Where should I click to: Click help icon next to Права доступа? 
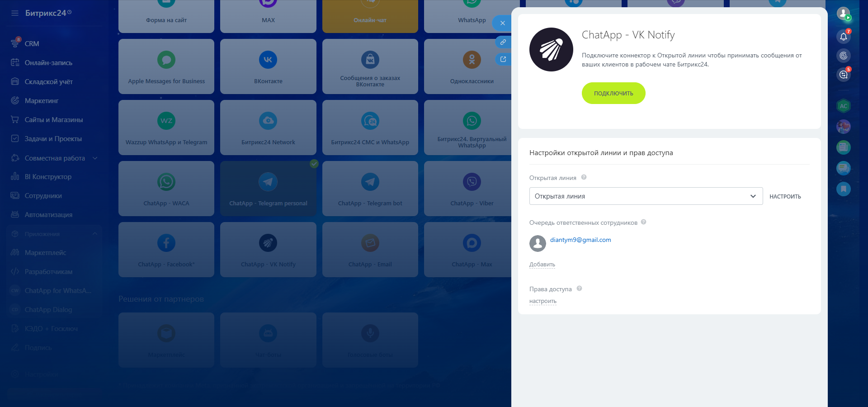tap(579, 289)
